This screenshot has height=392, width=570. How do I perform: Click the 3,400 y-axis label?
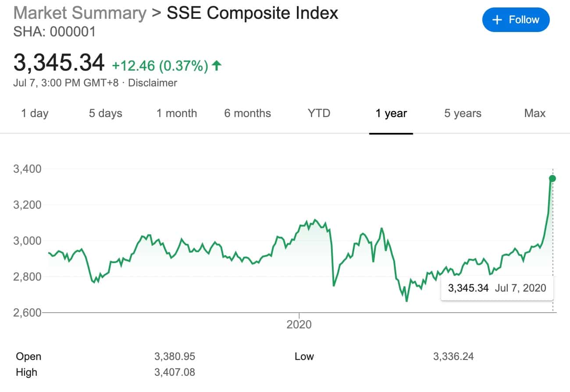pyautogui.click(x=27, y=169)
